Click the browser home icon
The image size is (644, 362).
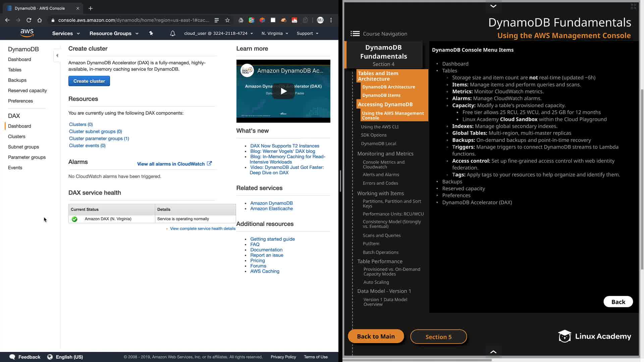coord(40,20)
